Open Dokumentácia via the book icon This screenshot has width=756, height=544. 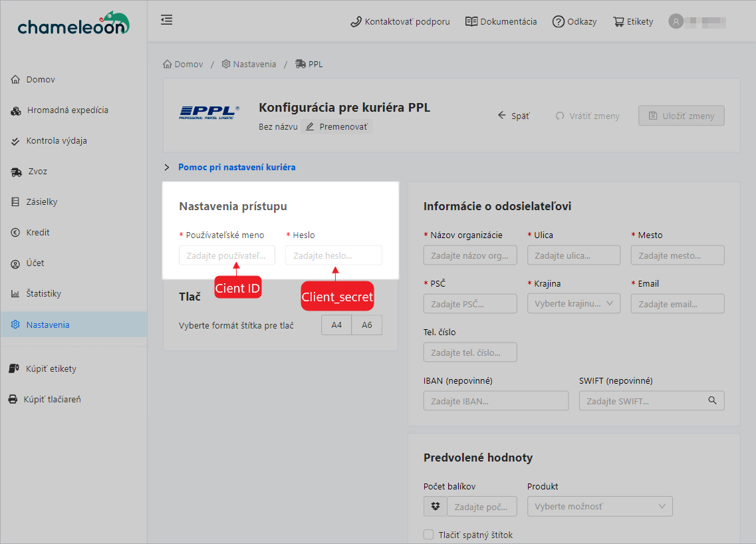[471, 21]
